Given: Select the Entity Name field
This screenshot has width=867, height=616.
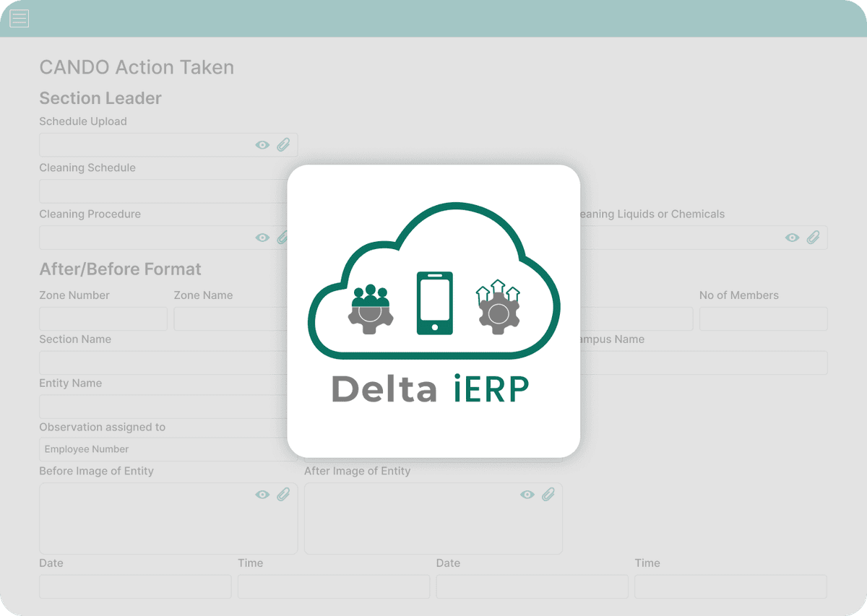Looking at the screenshot, I should point(163,407).
